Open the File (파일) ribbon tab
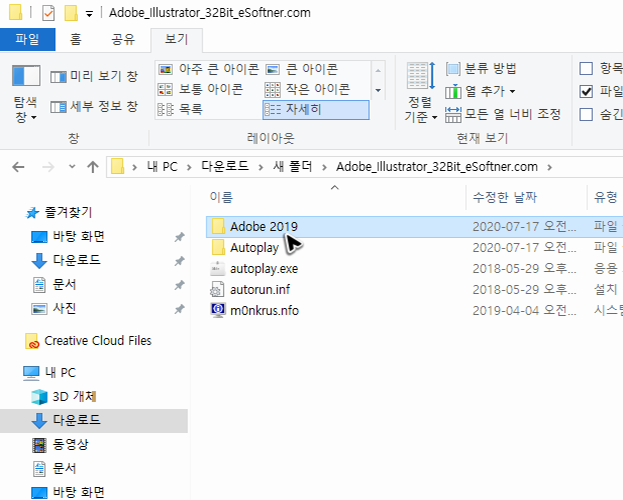623x500 pixels. pyautogui.click(x=27, y=39)
